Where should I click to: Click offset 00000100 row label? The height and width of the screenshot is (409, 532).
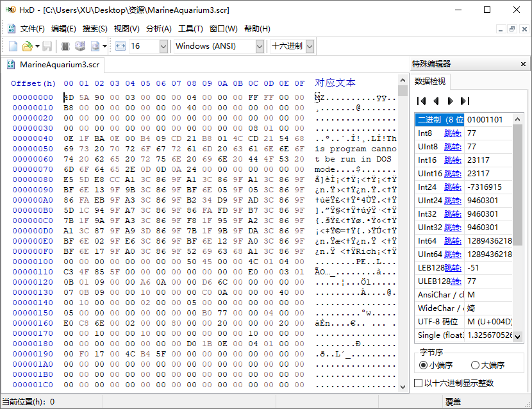point(33,262)
